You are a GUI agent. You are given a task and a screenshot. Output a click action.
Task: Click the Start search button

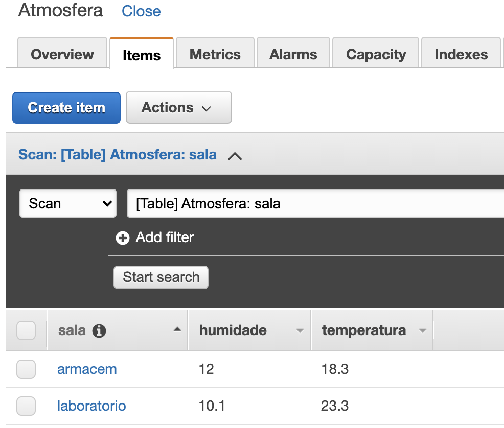pos(161,277)
